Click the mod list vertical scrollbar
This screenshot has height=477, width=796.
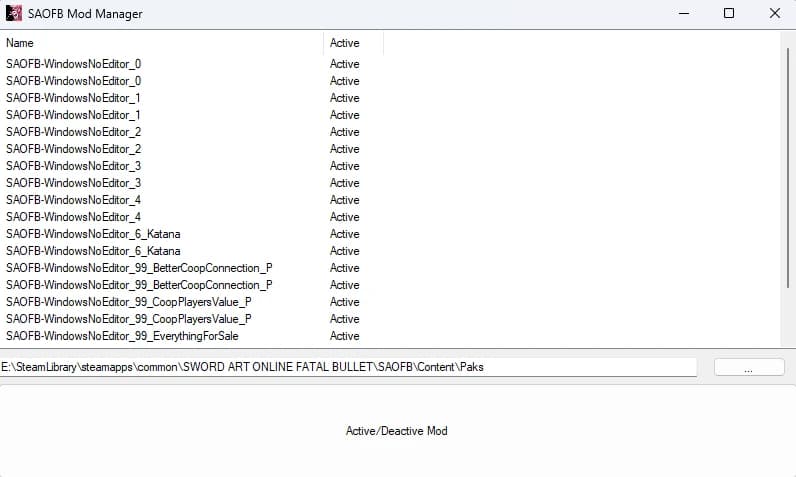coord(788,167)
